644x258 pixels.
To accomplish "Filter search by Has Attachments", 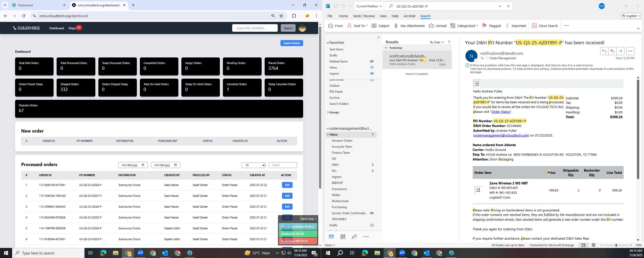I will [409, 26].
